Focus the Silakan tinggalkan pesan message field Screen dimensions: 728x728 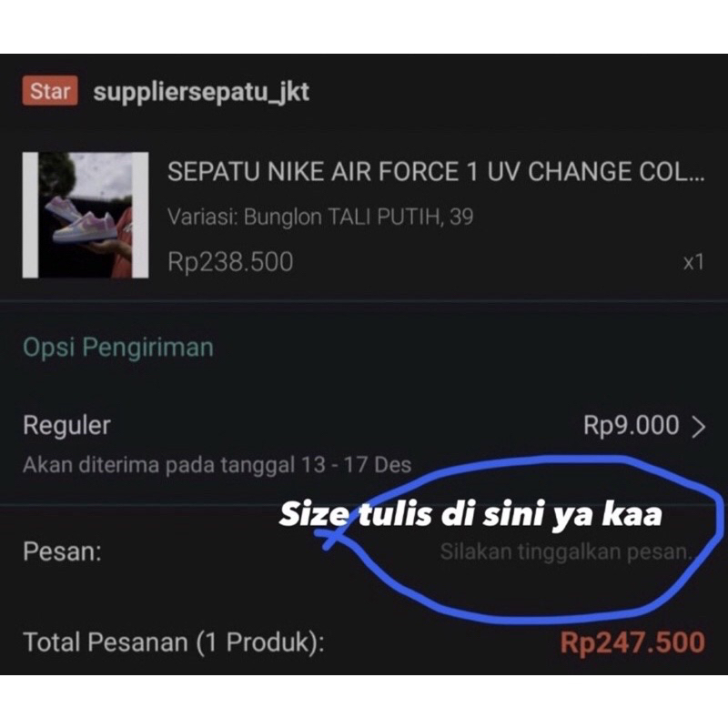[x=566, y=552]
